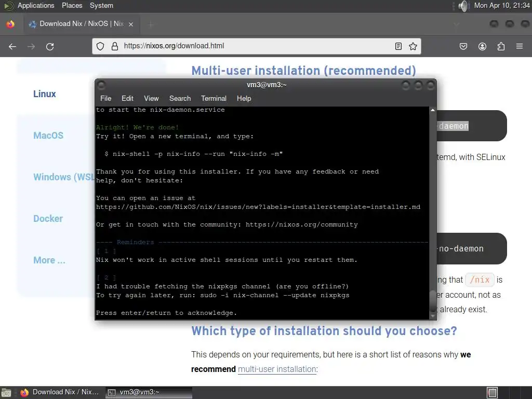Reload the nixos.org download page
532x399 pixels.
pyautogui.click(x=50, y=46)
